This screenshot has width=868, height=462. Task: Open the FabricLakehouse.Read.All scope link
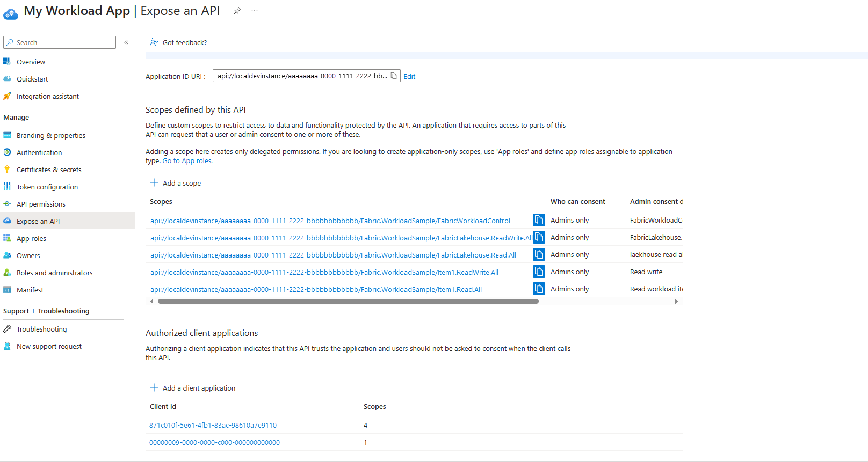[333, 255]
